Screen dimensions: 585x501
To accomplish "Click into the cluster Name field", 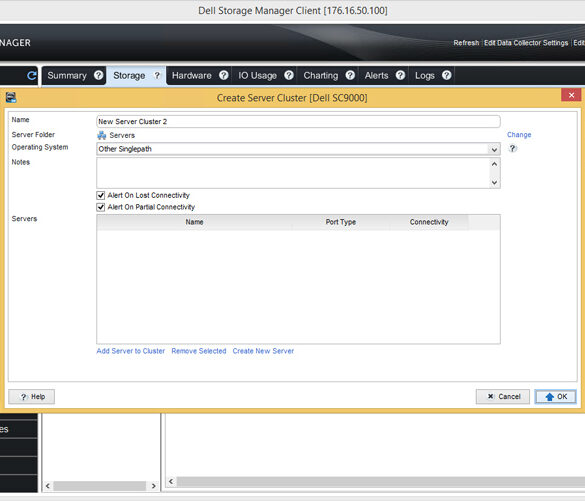I will (298, 122).
